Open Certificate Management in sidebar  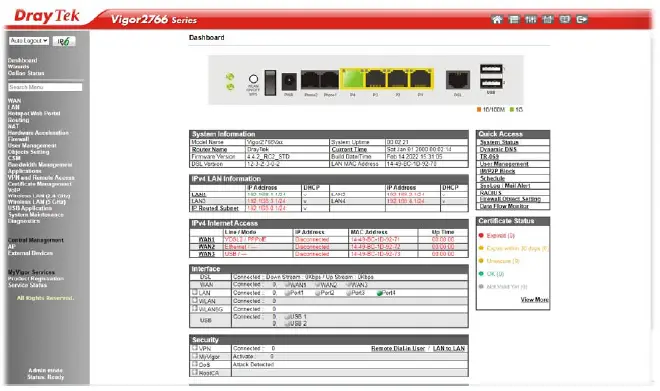(x=40, y=184)
